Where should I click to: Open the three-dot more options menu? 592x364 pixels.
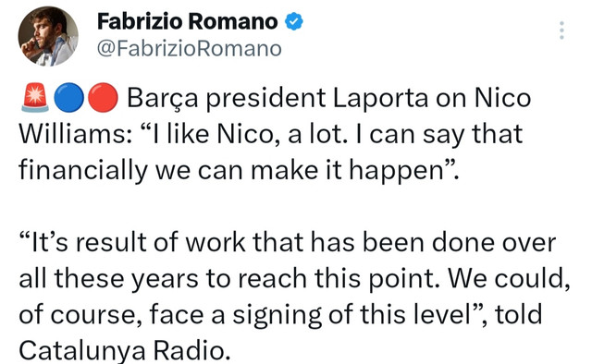pyautogui.click(x=561, y=30)
